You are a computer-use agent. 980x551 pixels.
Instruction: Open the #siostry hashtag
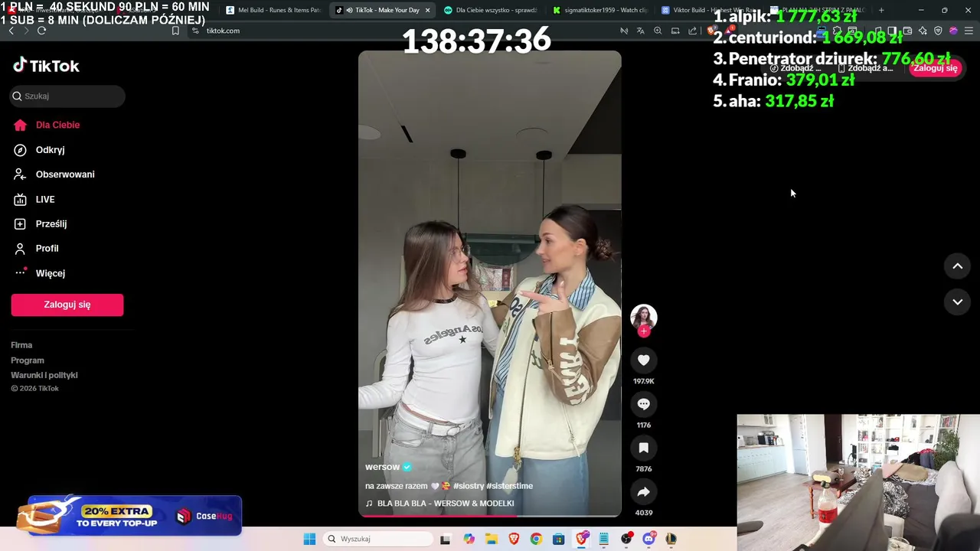469,486
